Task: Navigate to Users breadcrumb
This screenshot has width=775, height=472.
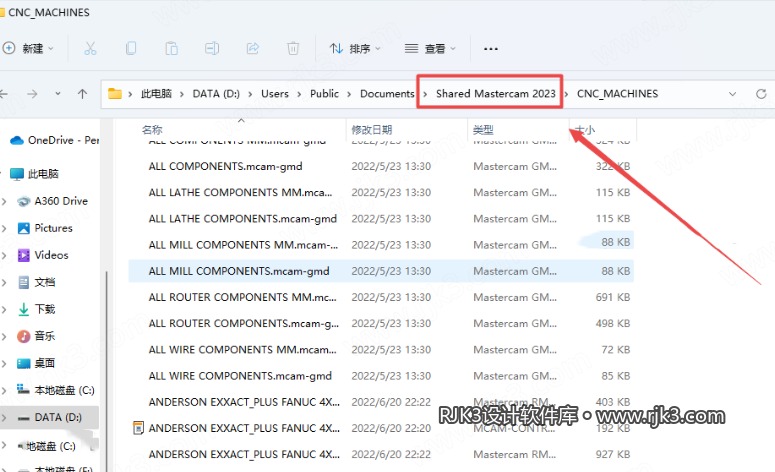Action: coord(275,93)
